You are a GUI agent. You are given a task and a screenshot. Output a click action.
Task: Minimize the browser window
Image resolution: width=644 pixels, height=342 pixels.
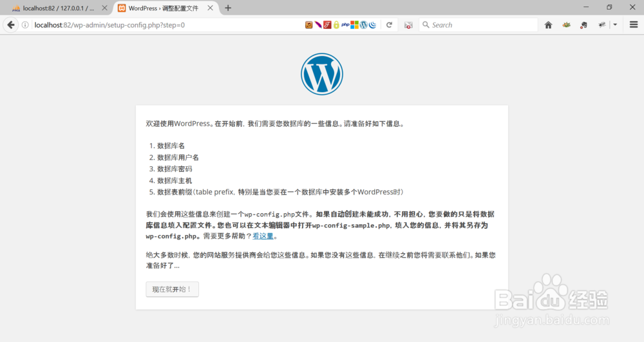pyautogui.click(x=586, y=7)
